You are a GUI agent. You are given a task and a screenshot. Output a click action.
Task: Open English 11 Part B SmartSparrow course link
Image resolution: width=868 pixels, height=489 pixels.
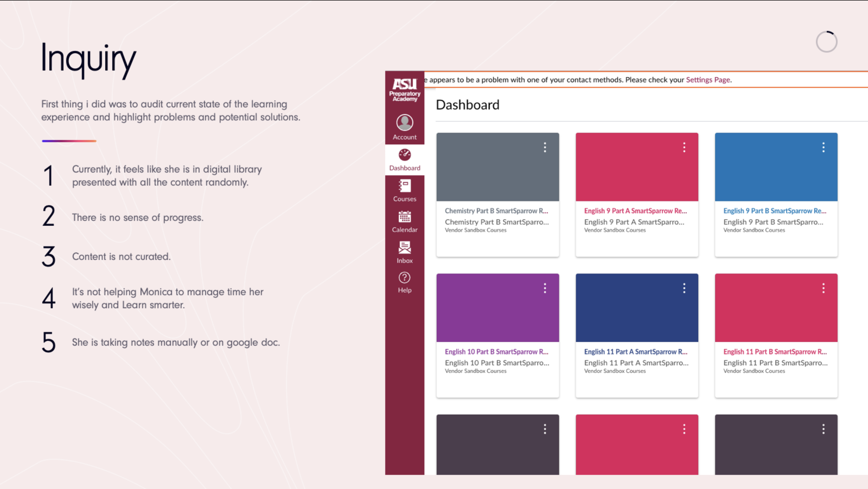(x=775, y=352)
